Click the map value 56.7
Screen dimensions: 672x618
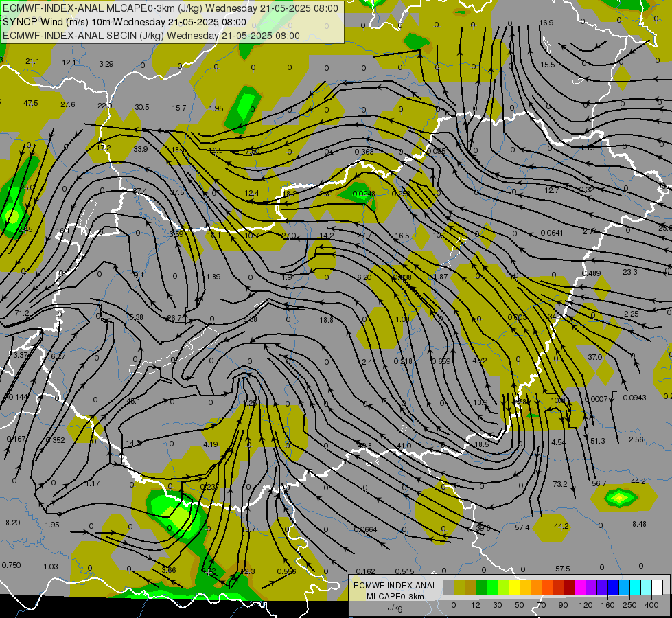coord(599,483)
